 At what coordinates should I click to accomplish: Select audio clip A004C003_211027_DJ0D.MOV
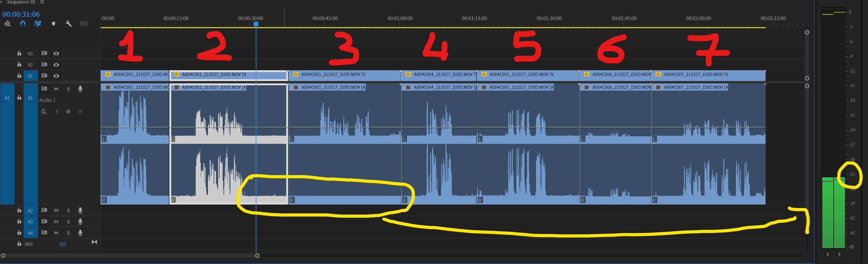(345, 144)
